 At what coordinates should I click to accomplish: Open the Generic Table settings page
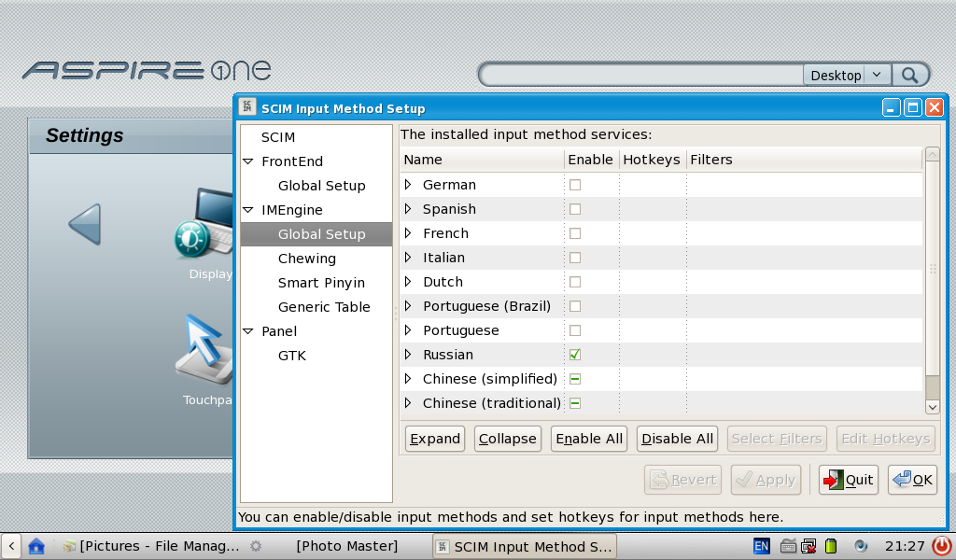tap(324, 307)
